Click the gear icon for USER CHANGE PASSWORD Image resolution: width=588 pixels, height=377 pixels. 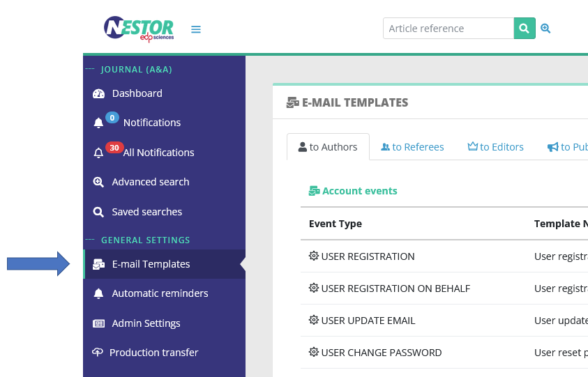coord(313,352)
